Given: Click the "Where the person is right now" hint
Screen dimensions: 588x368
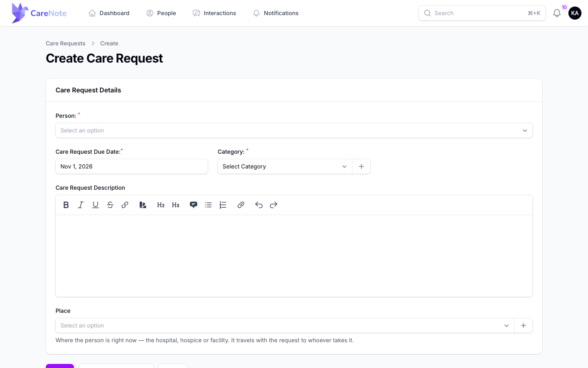Looking at the screenshot, I should [x=205, y=340].
